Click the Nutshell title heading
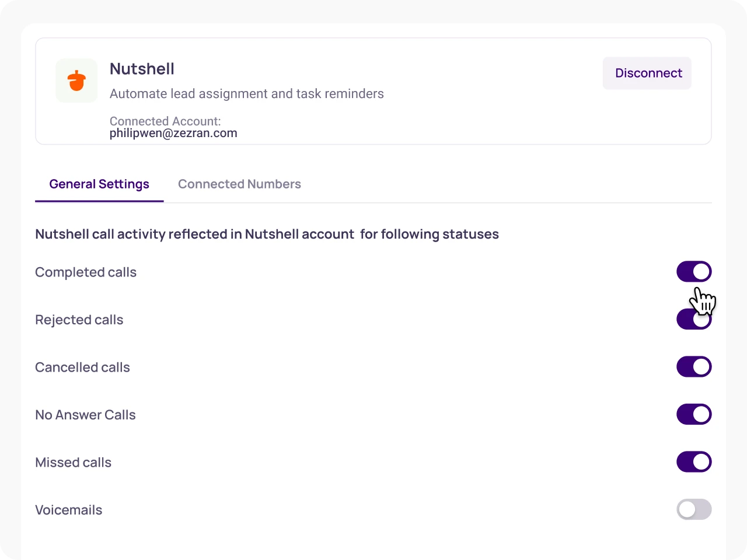747x560 pixels. (142, 69)
